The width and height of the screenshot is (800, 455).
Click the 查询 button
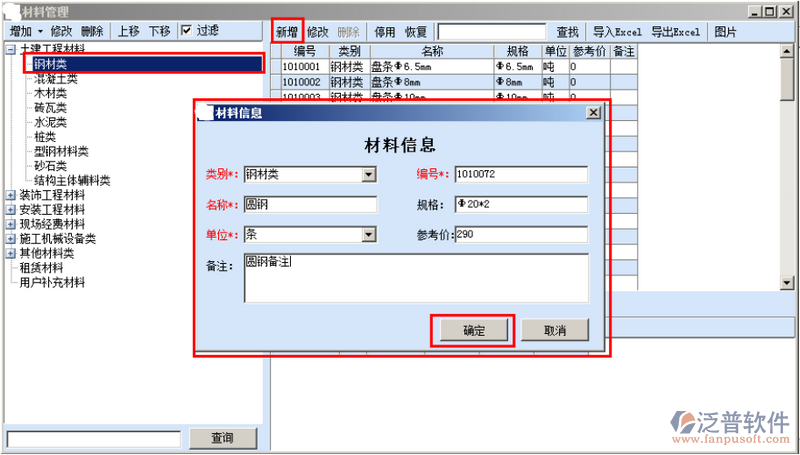(223, 438)
